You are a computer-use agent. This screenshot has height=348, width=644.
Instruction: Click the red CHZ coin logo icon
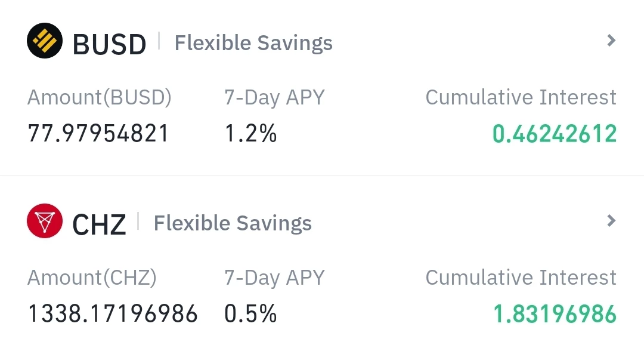(x=45, y=221)
